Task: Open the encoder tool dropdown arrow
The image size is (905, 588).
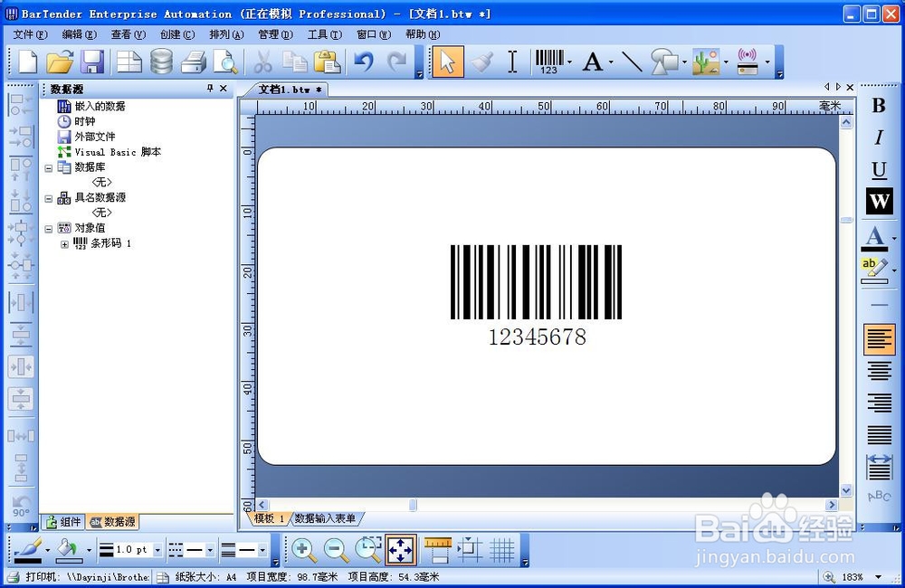Action: (767, 62)
